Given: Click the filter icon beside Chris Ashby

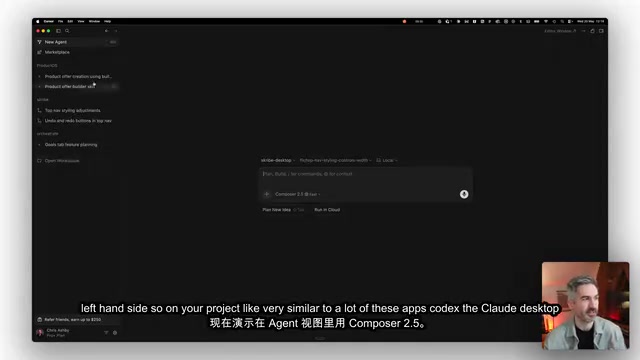Looking at the screenshot, I should click(x=106, y=333).
